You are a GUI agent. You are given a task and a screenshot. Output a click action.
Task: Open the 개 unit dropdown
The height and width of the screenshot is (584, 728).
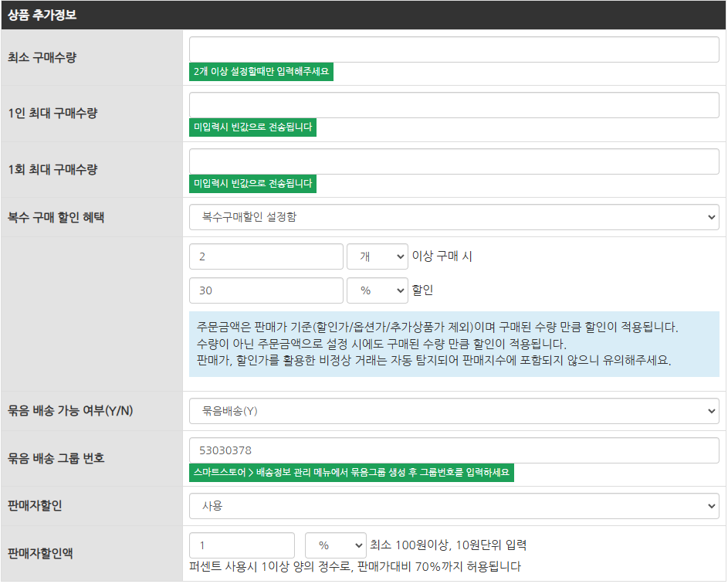click(x=378, y=257)
